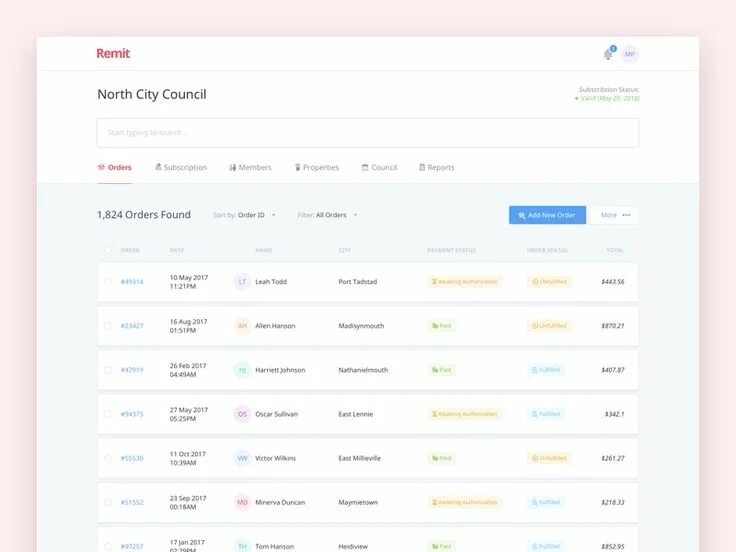
Task: Click the MD avatar for Minerva Duncan
Action: pos(242,502)
